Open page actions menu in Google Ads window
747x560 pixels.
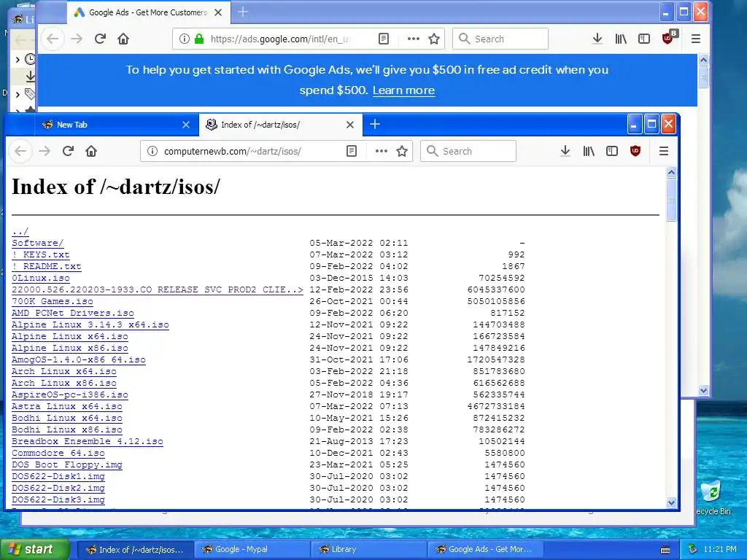[x=414, y=39]
